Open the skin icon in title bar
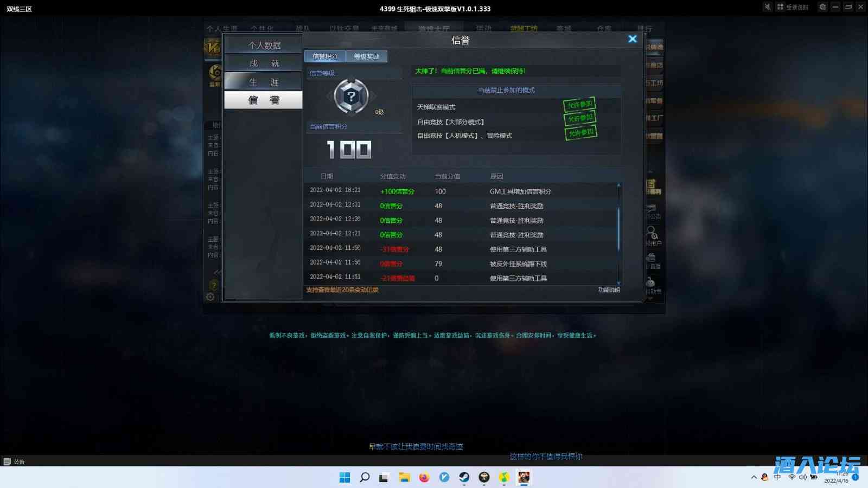The height and width of the screenshot is (488, 868). pos(823,7)
